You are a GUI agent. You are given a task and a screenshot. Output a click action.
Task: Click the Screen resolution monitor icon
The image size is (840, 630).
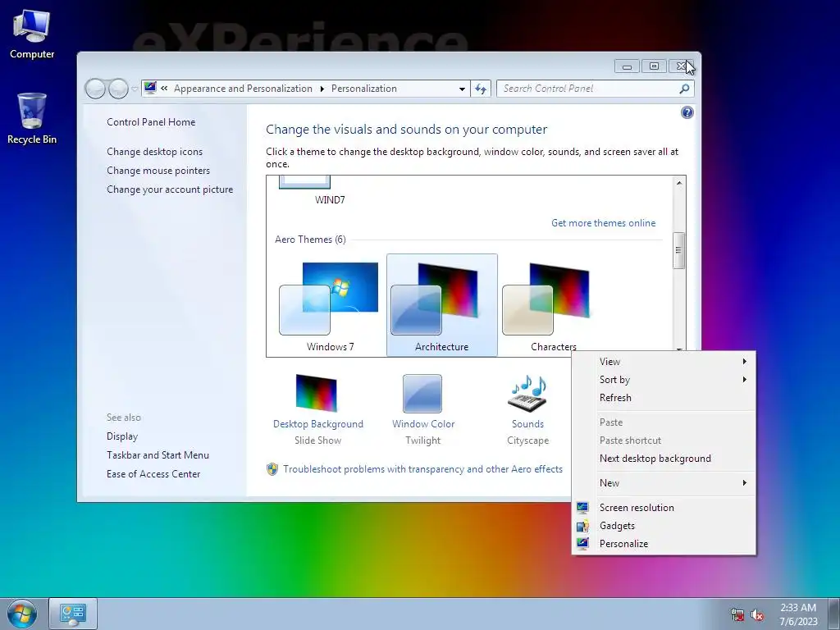pos(582,507)
